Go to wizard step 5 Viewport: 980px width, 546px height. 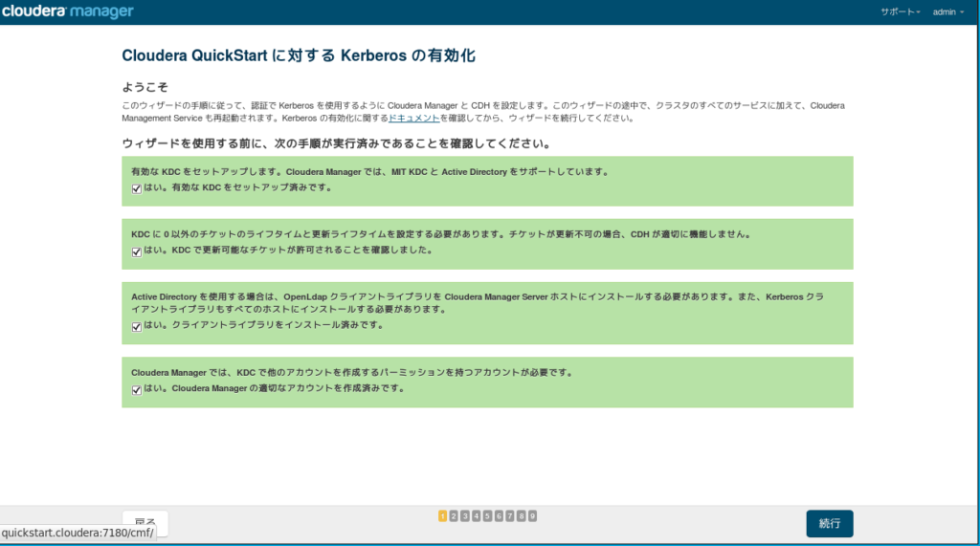(x=487, y=516)
